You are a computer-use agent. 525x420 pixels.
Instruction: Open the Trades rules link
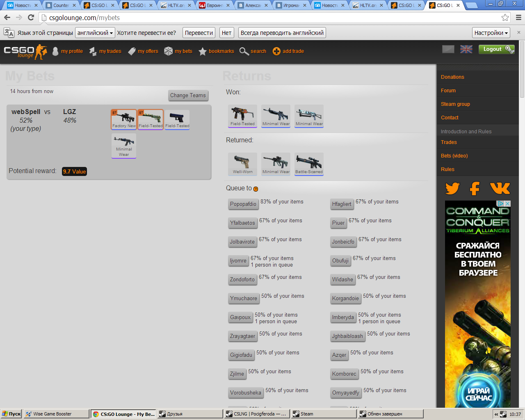(449, 142)
